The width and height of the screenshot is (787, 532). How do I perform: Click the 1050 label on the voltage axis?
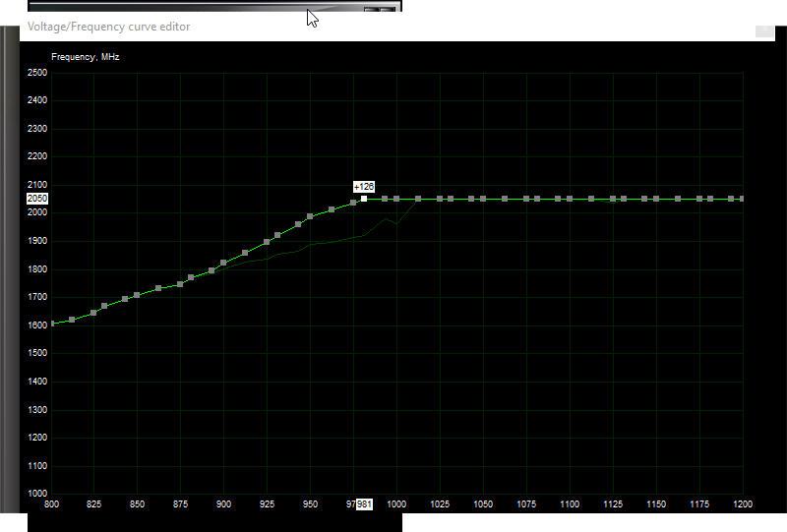483,503
